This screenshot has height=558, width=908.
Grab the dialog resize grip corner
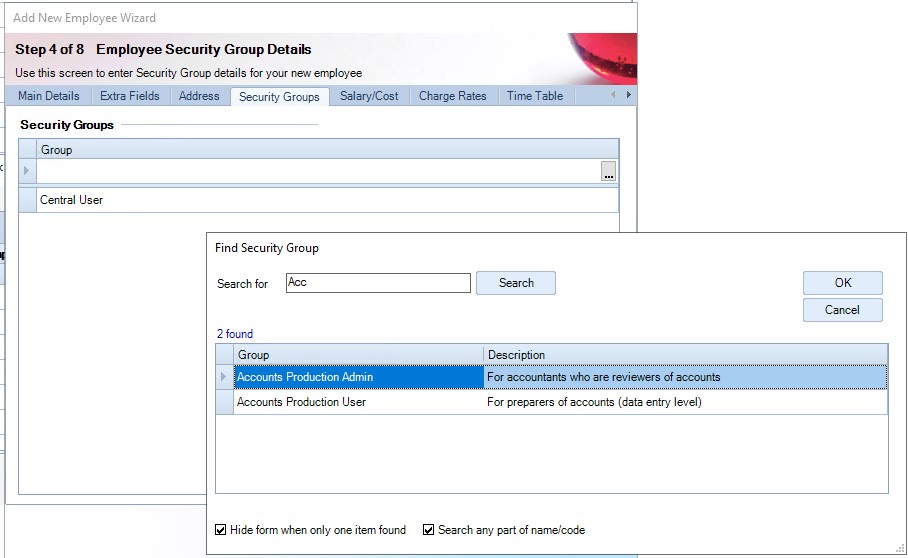click(900, 548)
